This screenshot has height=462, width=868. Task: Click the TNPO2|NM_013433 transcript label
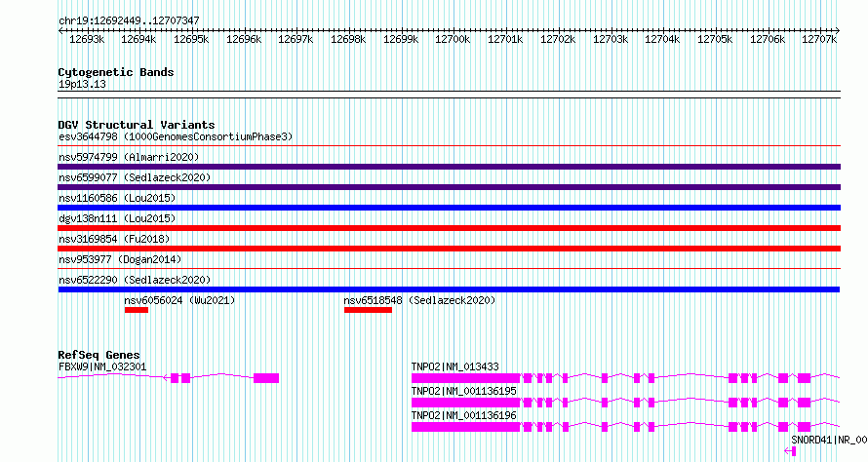[x=455, y=366]
